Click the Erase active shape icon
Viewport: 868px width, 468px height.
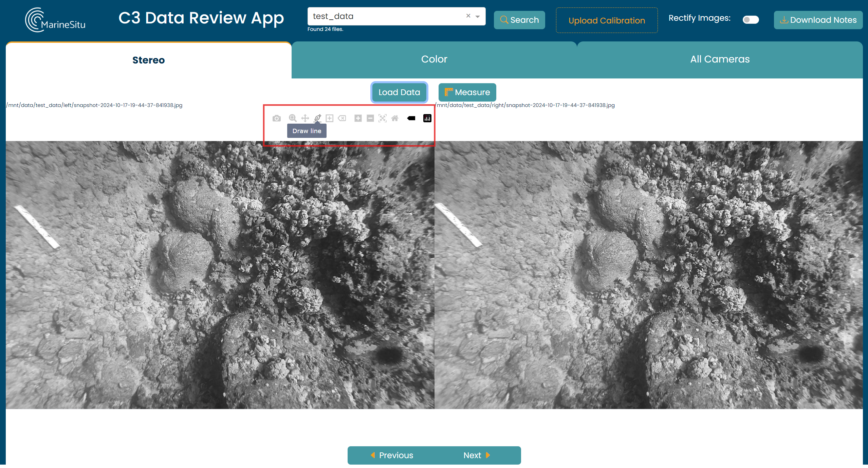342,118
